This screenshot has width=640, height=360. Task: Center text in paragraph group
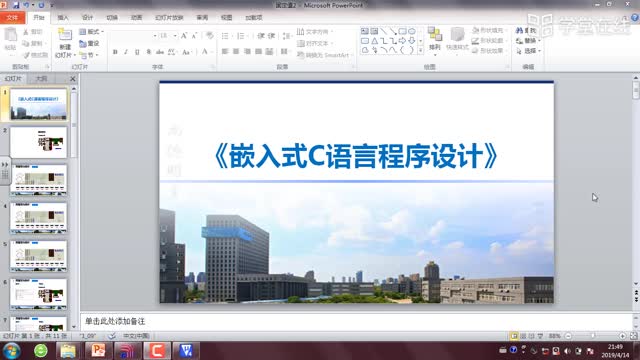pyautogui.click(x=236, y=51)
